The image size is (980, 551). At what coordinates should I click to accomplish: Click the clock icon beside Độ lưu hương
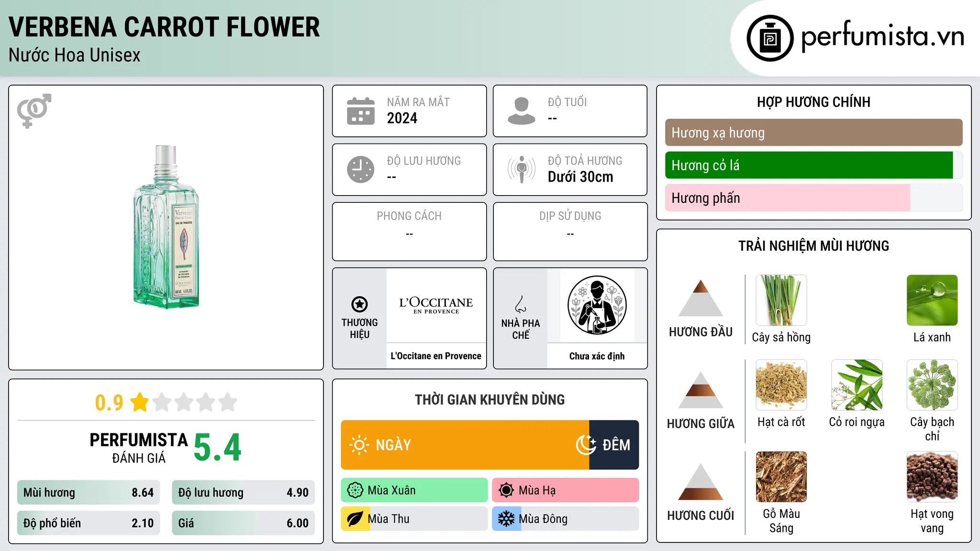361,169
